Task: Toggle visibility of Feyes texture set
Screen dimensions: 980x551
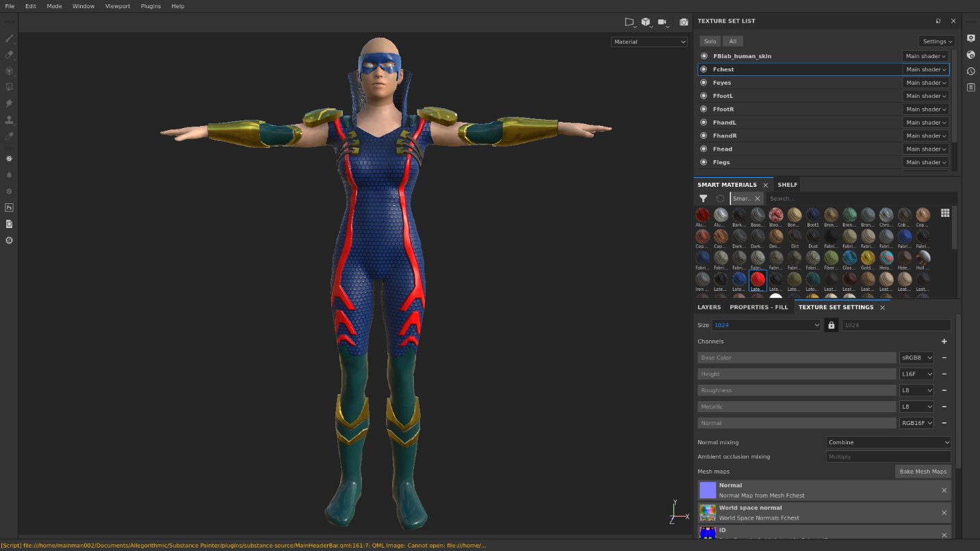Action: [x=704, y=83]
